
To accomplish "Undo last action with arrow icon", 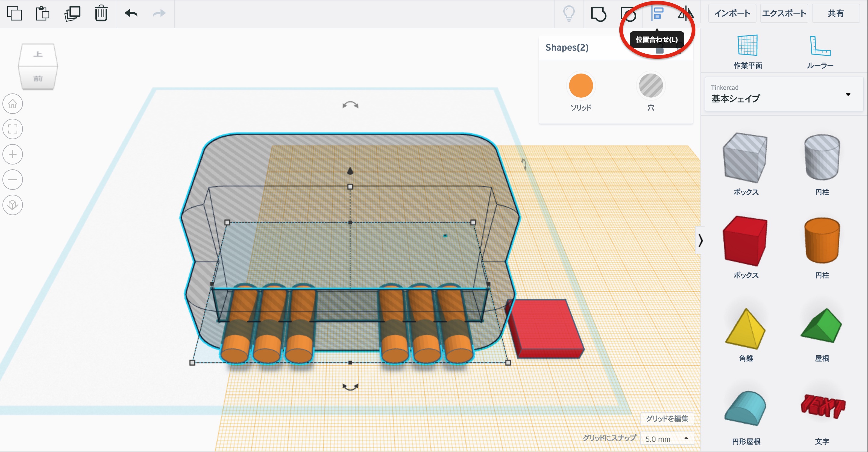I will point(131,14).
